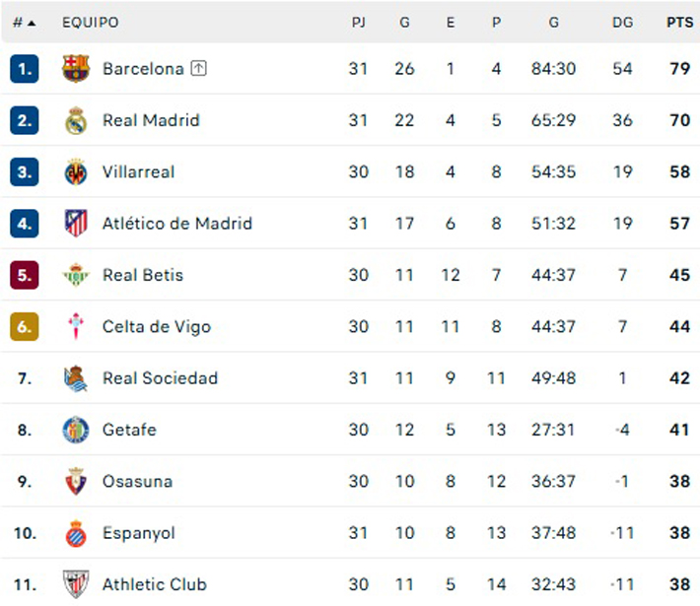The height and width of the screenshot is (606, 700).
Task: Click the blue position 1 badge
Action: tap(25, 69)
